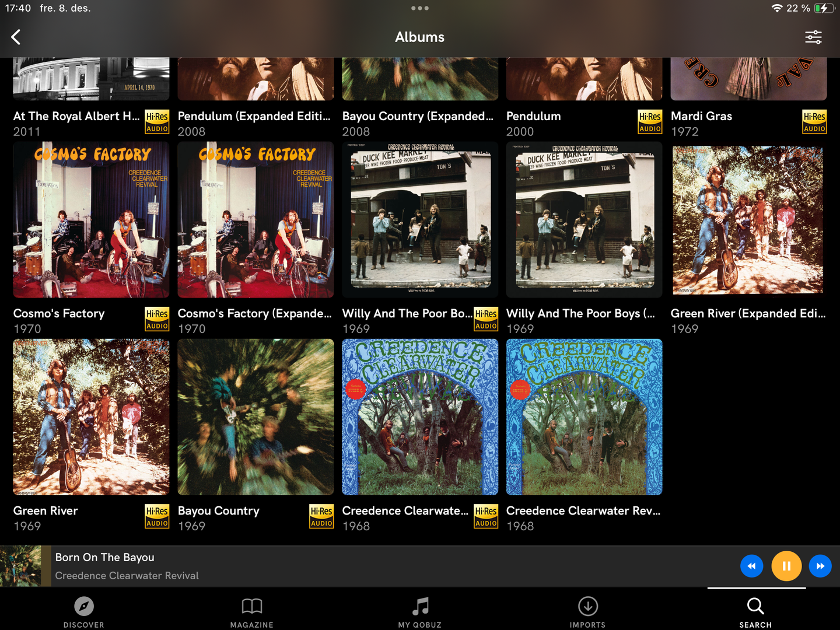Tap Hi-Res badge beside Bayou Country 1969
840x630 pixels.
click(321, 517)
